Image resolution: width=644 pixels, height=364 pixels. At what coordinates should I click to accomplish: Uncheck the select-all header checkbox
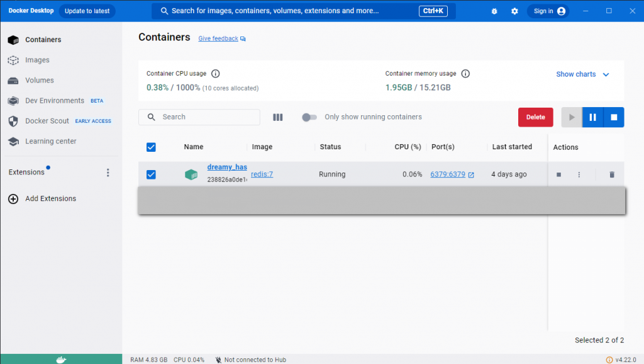[x=151, y=147]
